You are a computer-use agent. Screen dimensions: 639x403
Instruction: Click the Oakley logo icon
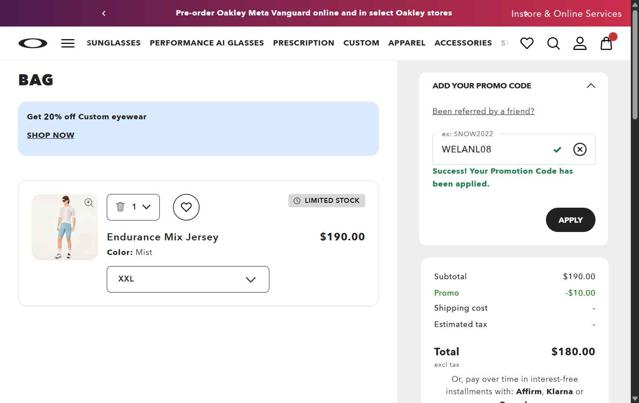pos(32,43)
